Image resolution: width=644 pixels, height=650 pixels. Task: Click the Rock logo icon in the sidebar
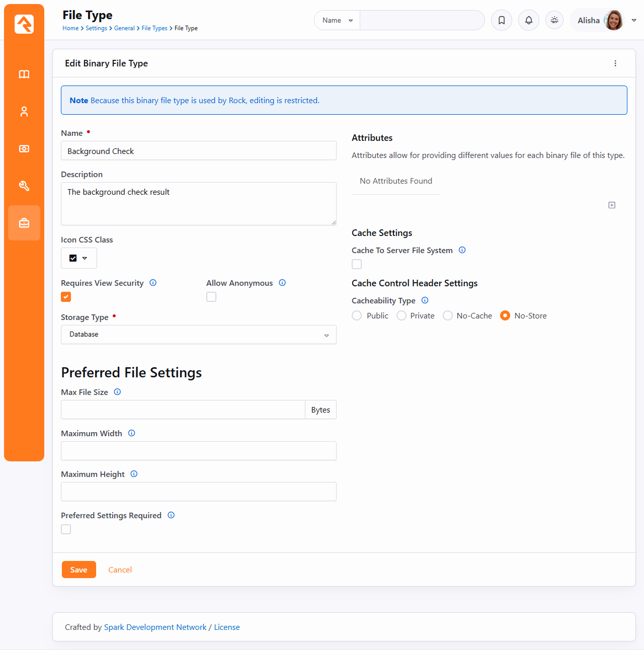[x=24, y=24]
